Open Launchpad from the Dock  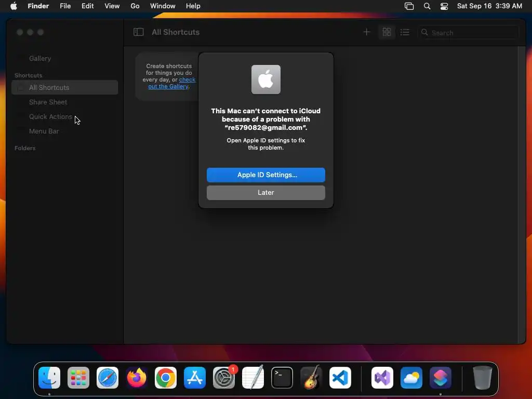click(78, 378)
